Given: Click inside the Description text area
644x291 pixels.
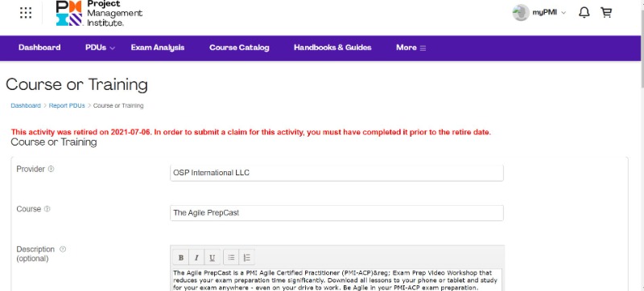Looking at the screenshot, I should (x=336, y=280).
